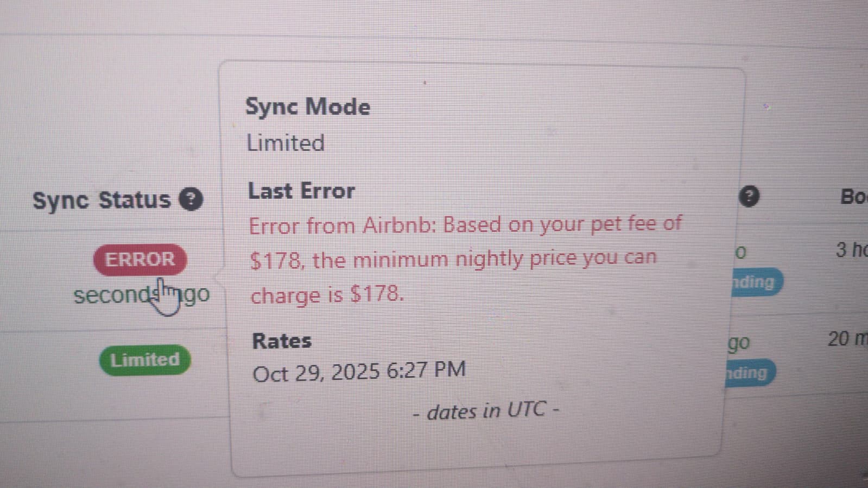Select the lower blue Pending badge
Screen dimensions: 868x488
pyautogui.click(x=748, y=373)
